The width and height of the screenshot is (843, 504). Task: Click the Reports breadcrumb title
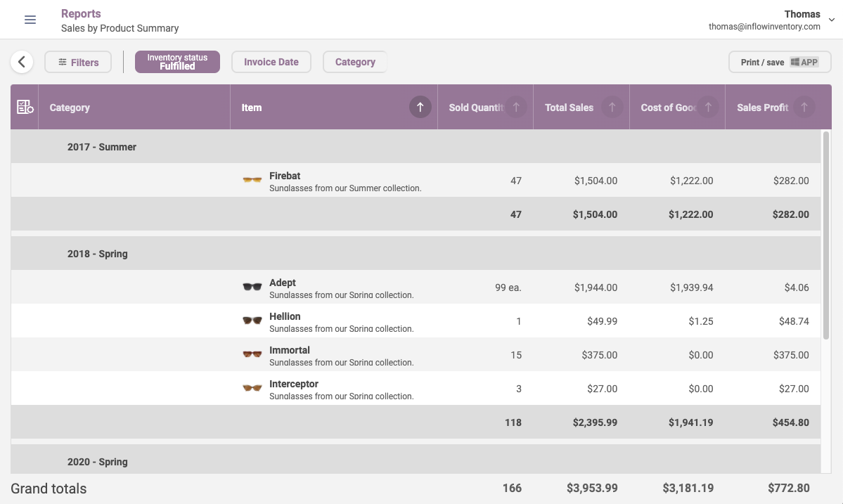[x=81, y=13]
